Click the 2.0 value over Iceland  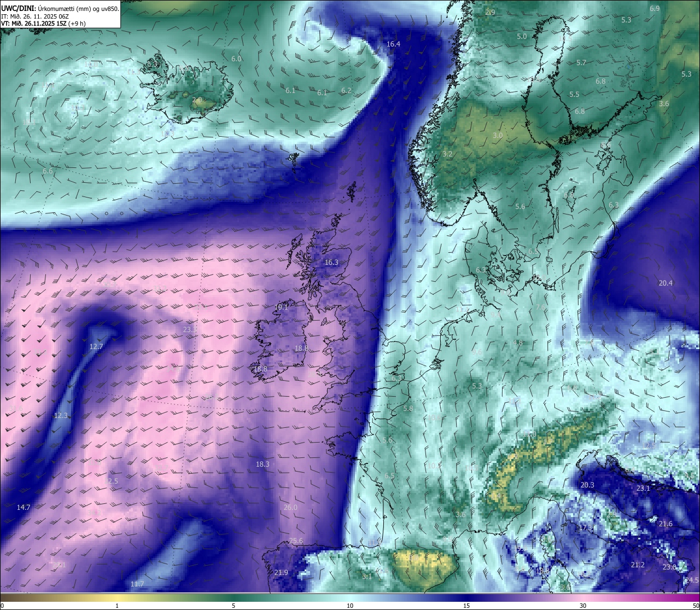(197, 100)
